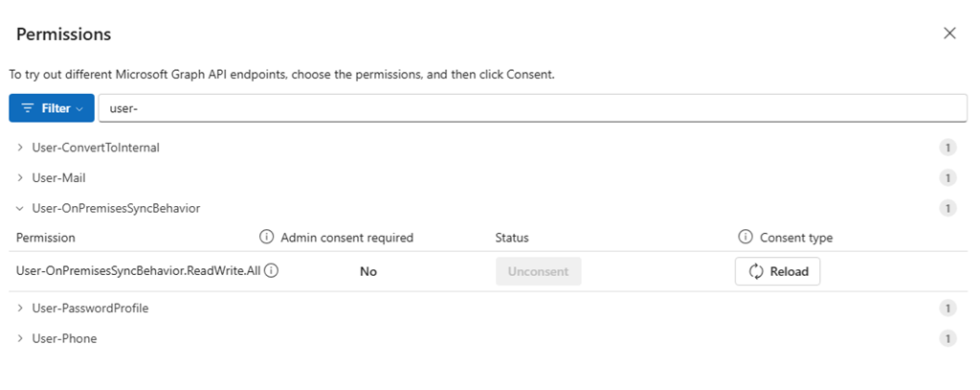Click the permissions search field containing "user-"

tap(531, 108)
